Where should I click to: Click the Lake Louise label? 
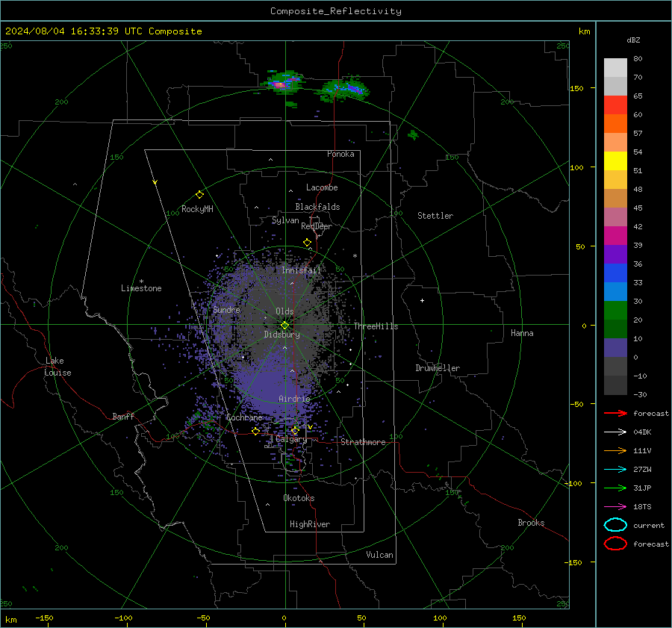pyautogui.click(x=57, y=367)
